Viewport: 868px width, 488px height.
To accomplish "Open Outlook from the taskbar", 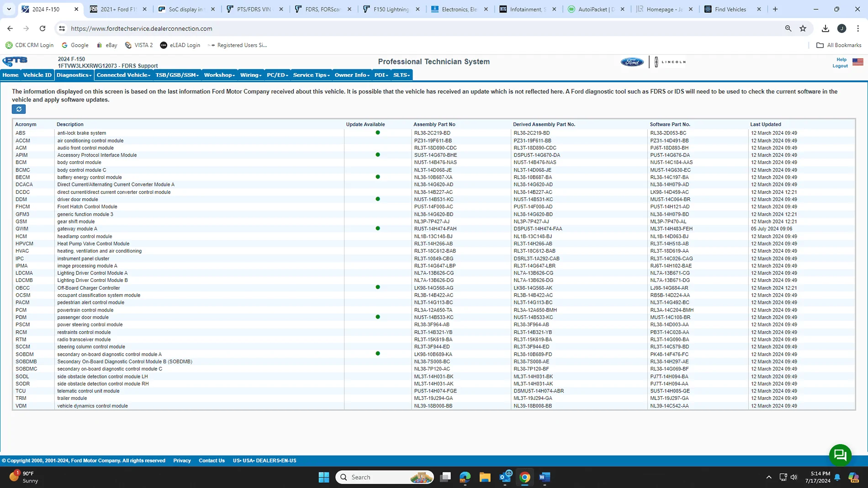I will (505, 477).
